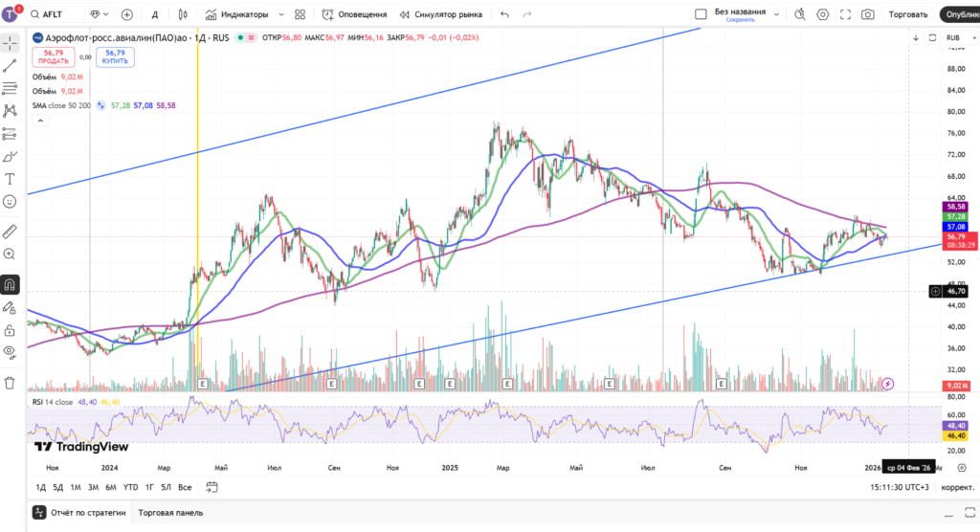Click the AFLT symbol search field
980x532 pixels.
point(55,14)
